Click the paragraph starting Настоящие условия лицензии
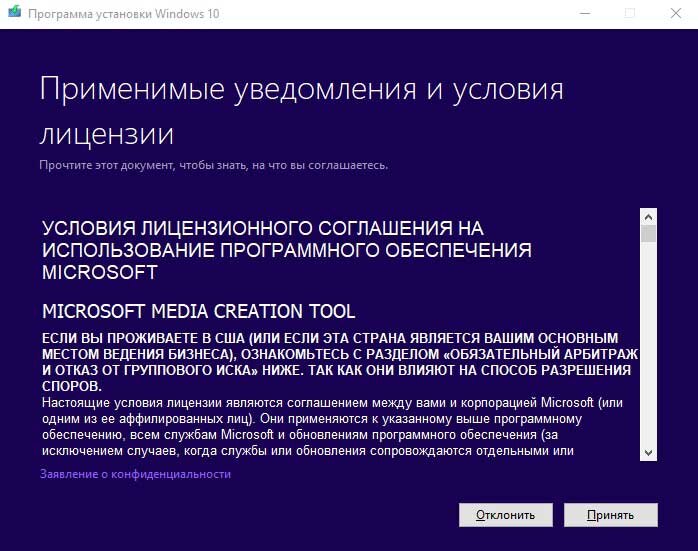This screenshot has height=551, width=698. pos(332,427)
